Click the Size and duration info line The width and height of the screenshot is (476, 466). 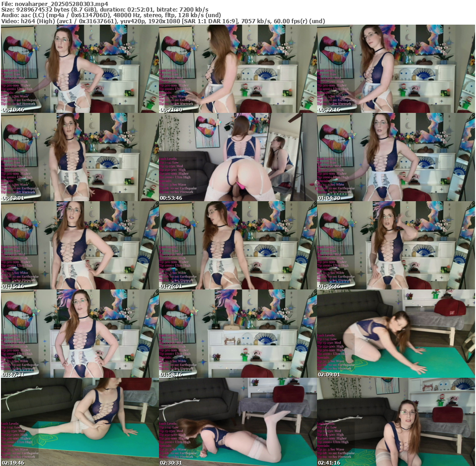pos(105,9)
